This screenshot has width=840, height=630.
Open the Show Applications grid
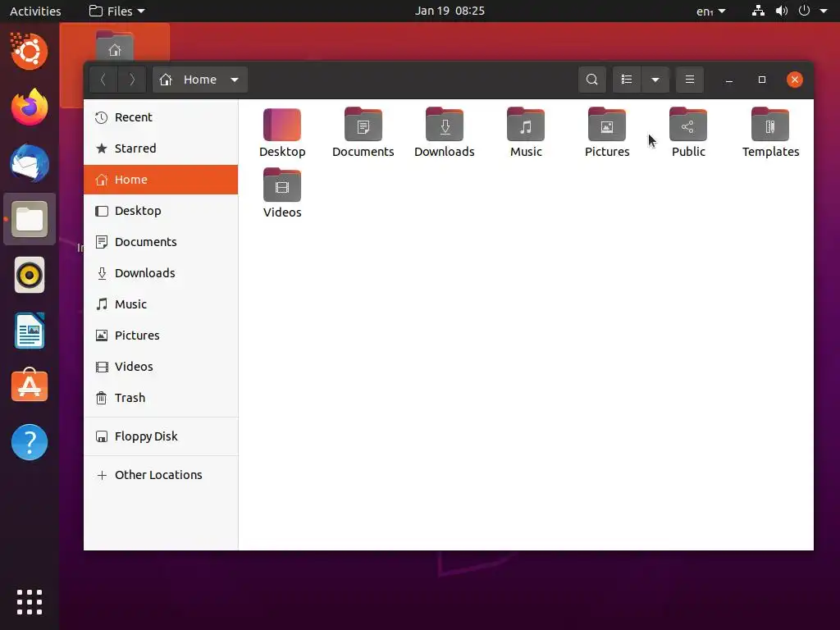pos(30,602)
